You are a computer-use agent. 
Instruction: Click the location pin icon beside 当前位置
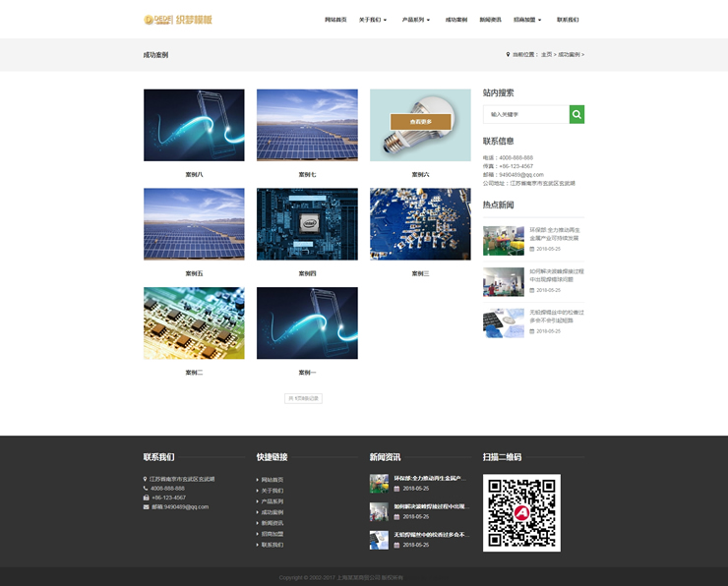[x=508, y=55]
